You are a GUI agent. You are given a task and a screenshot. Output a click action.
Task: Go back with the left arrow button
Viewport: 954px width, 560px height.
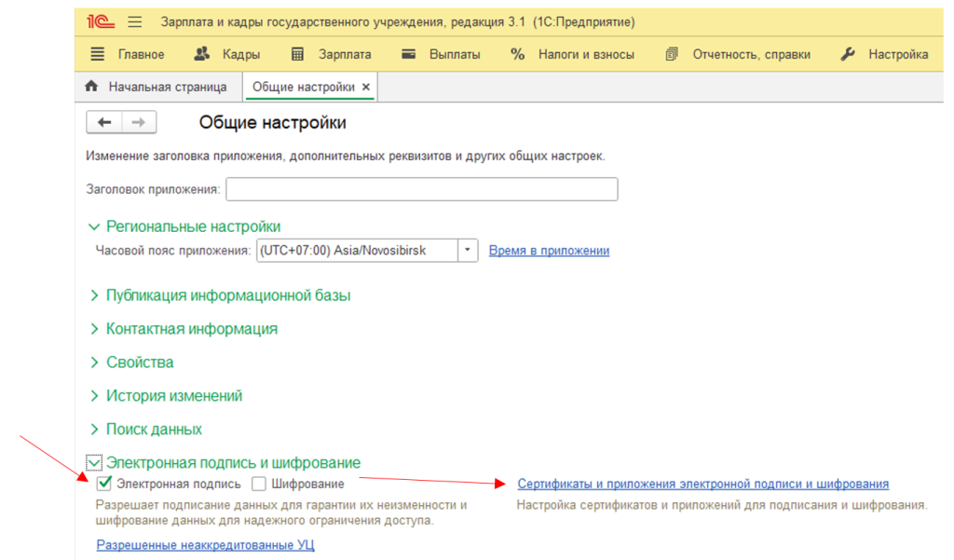[104, 122]
